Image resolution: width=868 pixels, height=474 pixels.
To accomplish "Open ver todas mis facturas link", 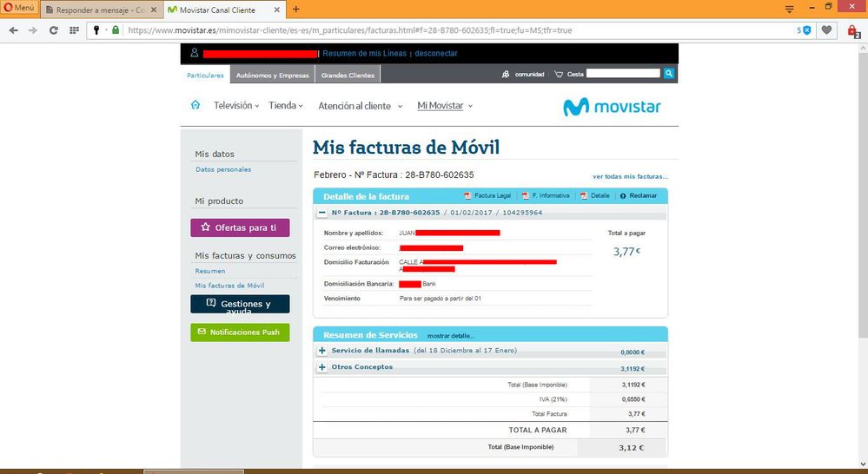I will pyautogui.click(x=630, y=176).
